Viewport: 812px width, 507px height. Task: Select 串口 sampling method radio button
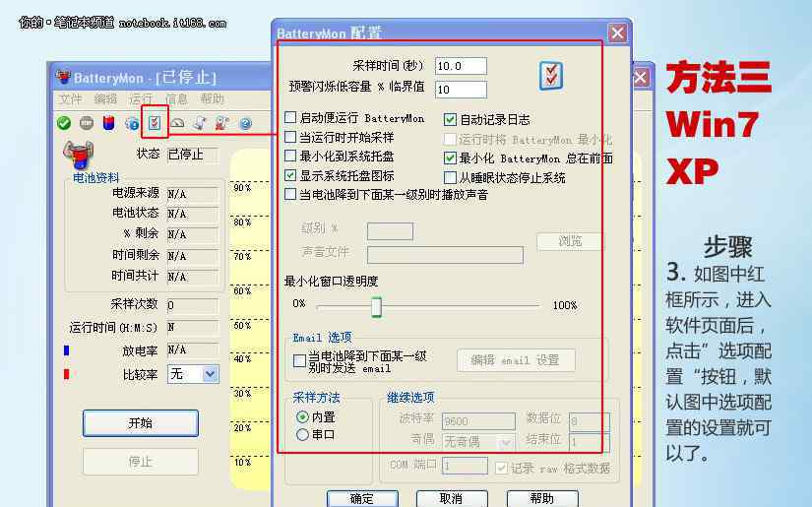302,434
